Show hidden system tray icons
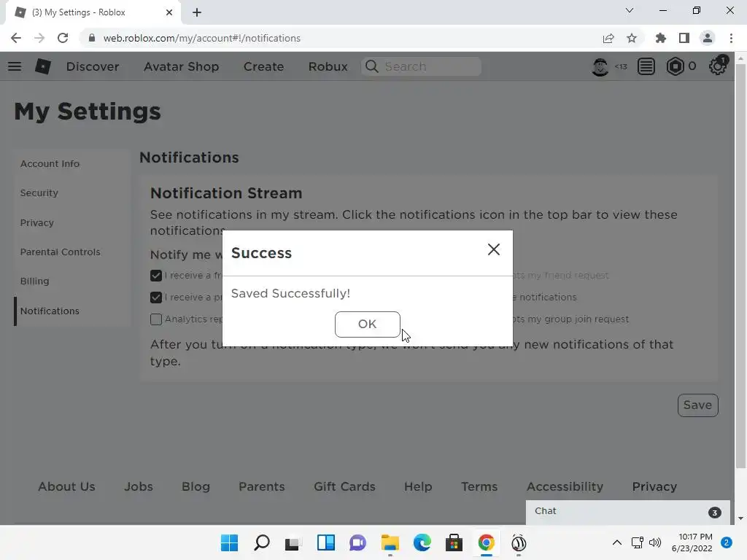This screenshot has height=560, width=747. pyautogui.click(x=617, y=542)
